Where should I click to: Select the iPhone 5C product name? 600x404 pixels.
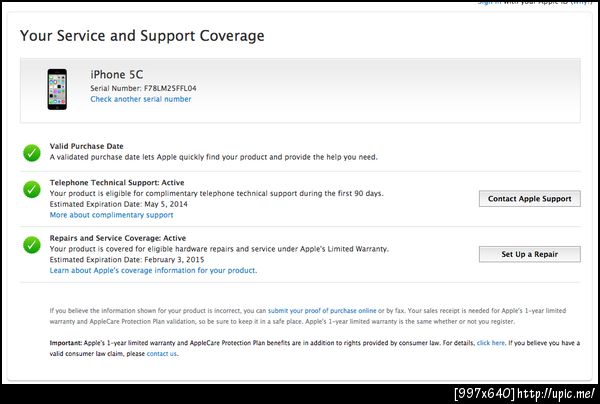[x=117, y=75]
